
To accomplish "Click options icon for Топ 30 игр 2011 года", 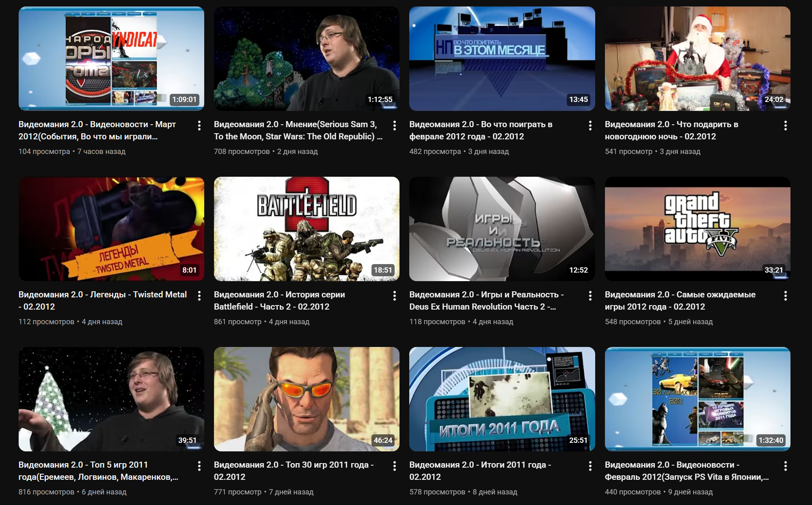I will (394, 466).
